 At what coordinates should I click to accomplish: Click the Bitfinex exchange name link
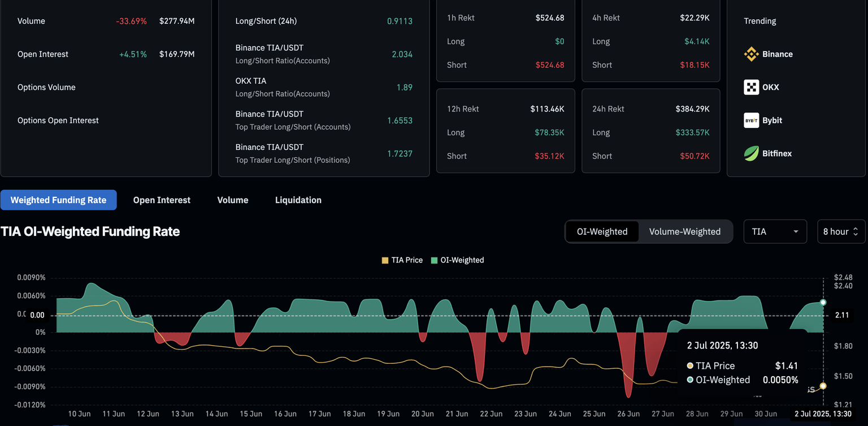[x=776, y=153]
